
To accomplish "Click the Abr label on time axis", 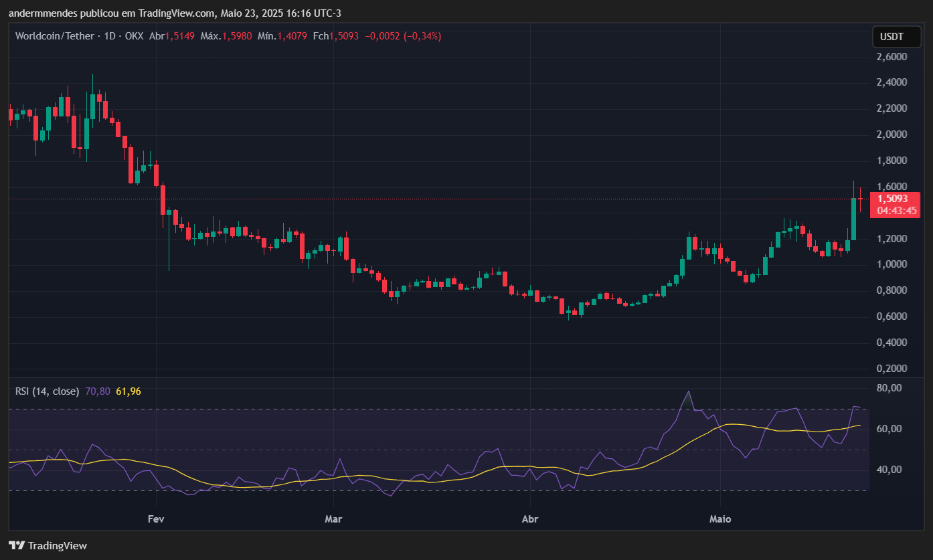I will [x=530, y=519].
